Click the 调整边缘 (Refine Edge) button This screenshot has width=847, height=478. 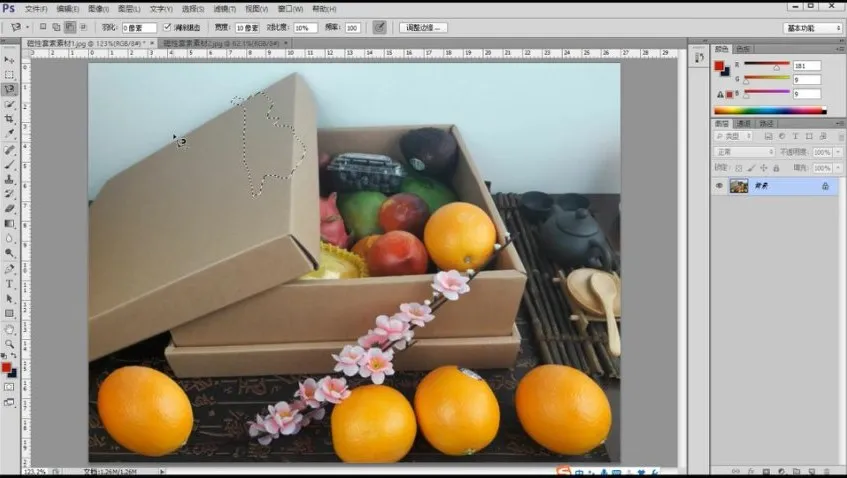tap(423, 28)
